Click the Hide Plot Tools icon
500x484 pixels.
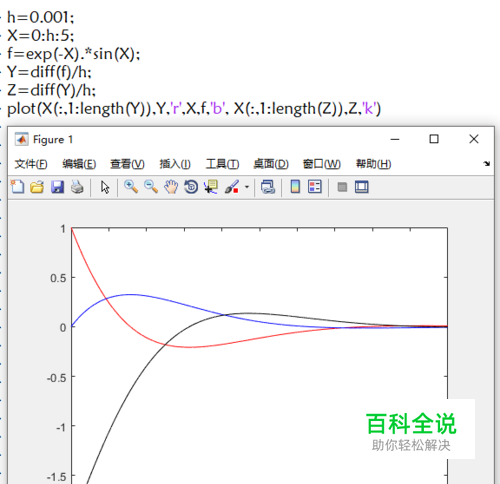click(342, 187)
